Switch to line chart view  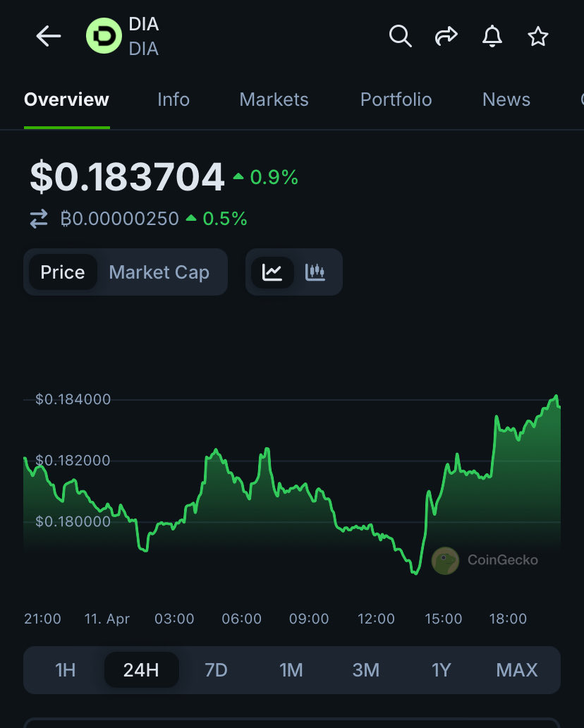click(272, 272)
